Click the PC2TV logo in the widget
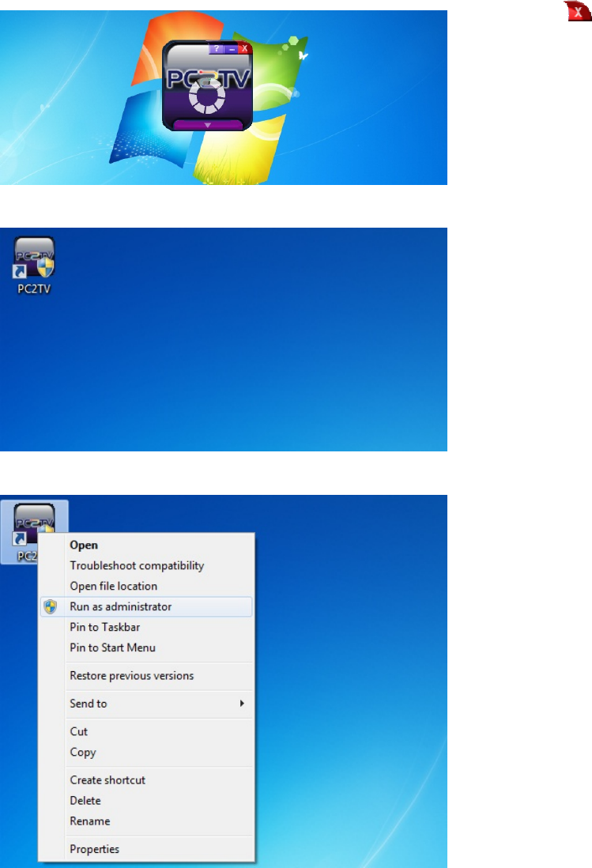The height and width of the screenshot is (868, 592). pyautogui.click(x=208, y=78)
